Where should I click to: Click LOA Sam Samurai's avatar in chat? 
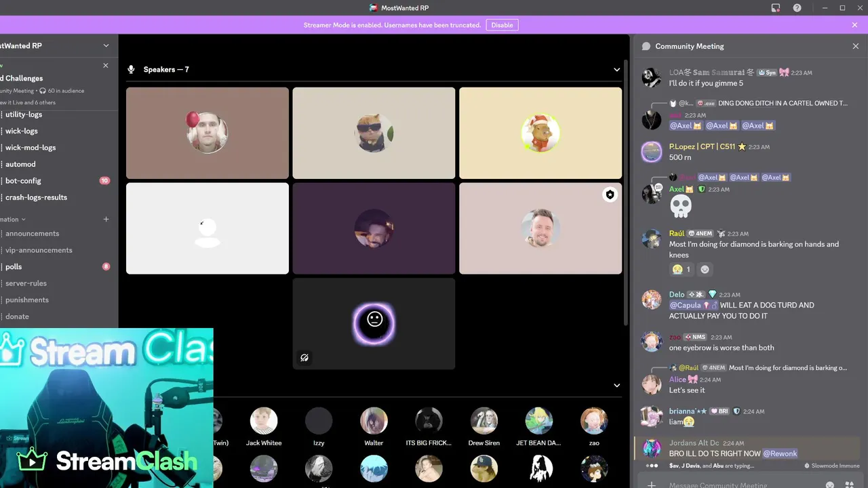click(x=652, y=77)
